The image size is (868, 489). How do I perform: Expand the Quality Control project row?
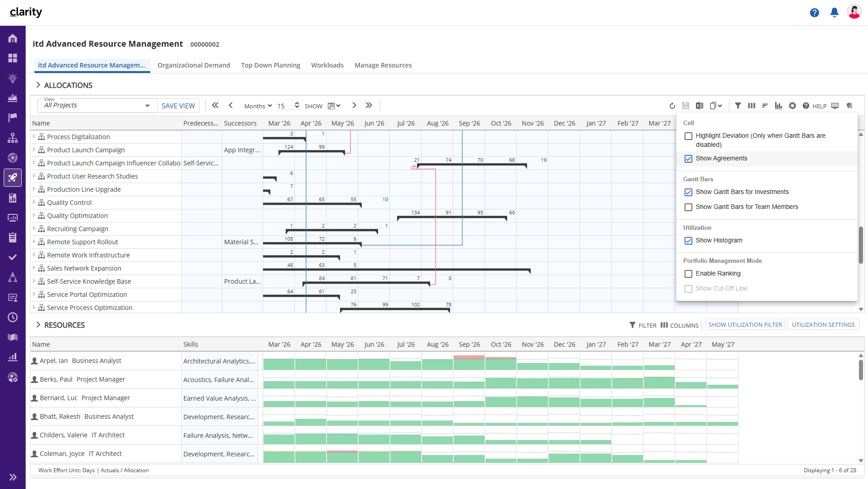[34, 202]
